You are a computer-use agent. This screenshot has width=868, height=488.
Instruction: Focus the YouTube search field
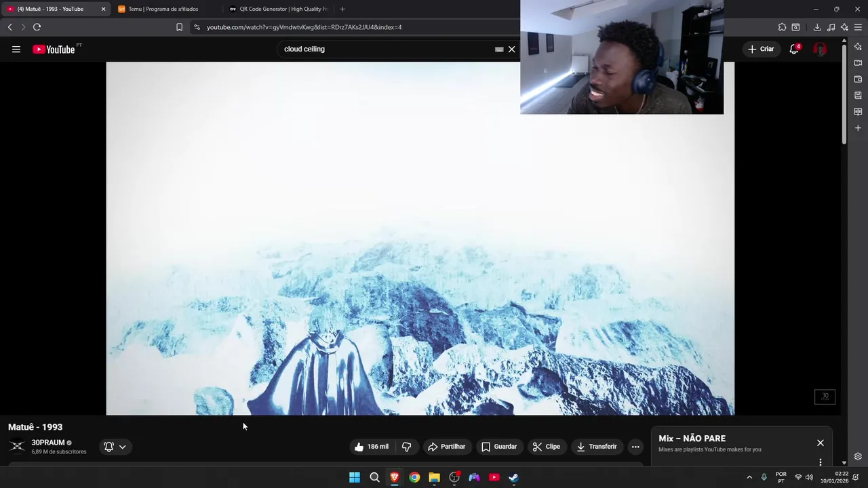387,49
